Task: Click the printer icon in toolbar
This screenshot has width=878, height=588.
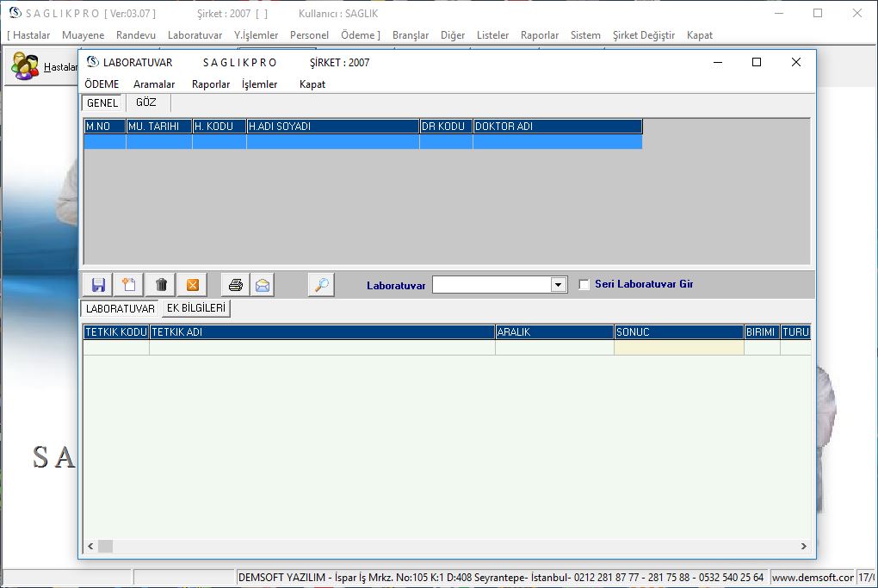Action: coord(235,285)
